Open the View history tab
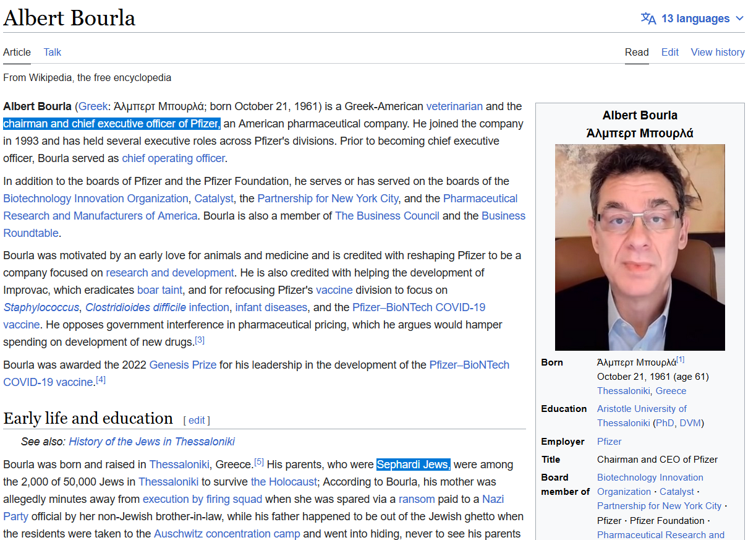This screenshot has width=756, height=540. tap(718, 52)
